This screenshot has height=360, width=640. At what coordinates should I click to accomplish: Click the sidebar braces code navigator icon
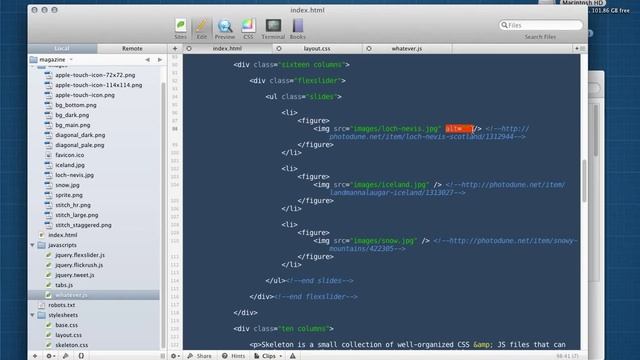(x=81, y=356)
